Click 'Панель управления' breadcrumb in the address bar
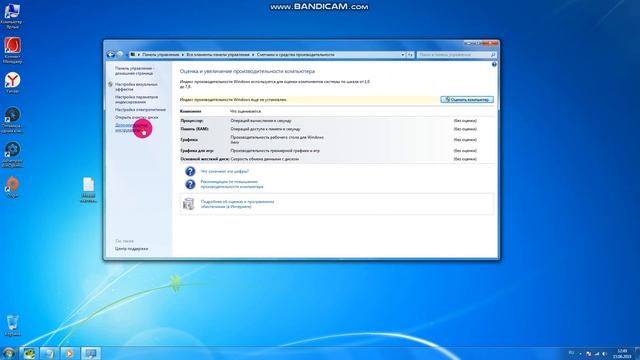 tap(161, 55)
